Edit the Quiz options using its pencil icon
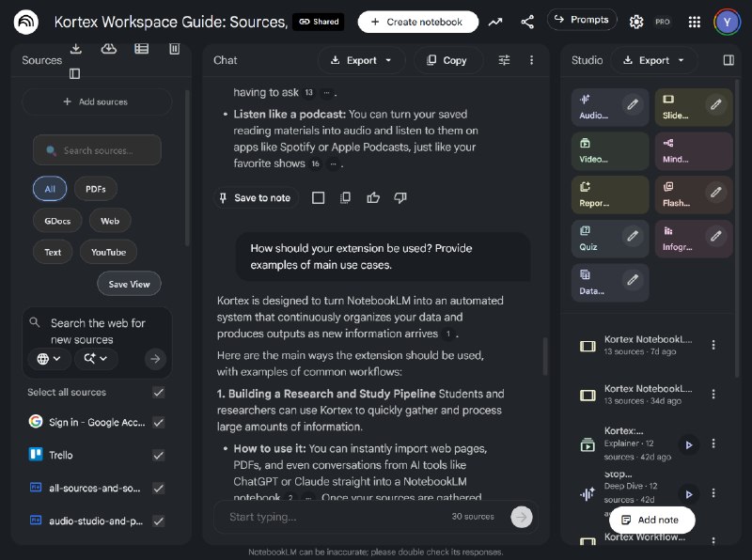This screenshot has width=752, height=560. click(632, 234)
